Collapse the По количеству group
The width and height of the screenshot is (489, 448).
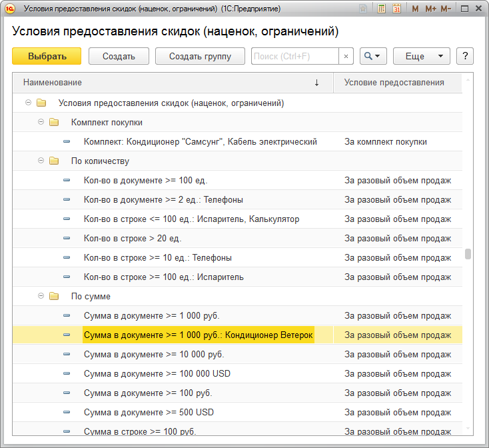point(41,161)
